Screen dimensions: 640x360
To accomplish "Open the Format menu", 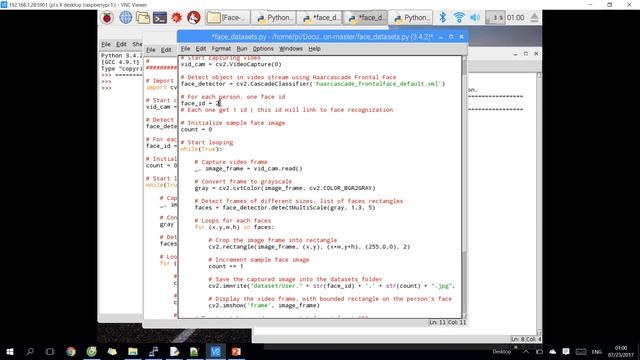I will [221, 49].
